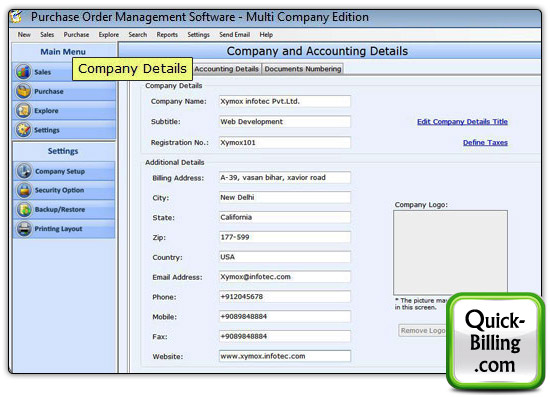Select the Purchase button label in sidebar
Screen dimensions: 550x397
click(x=49, y=91)
